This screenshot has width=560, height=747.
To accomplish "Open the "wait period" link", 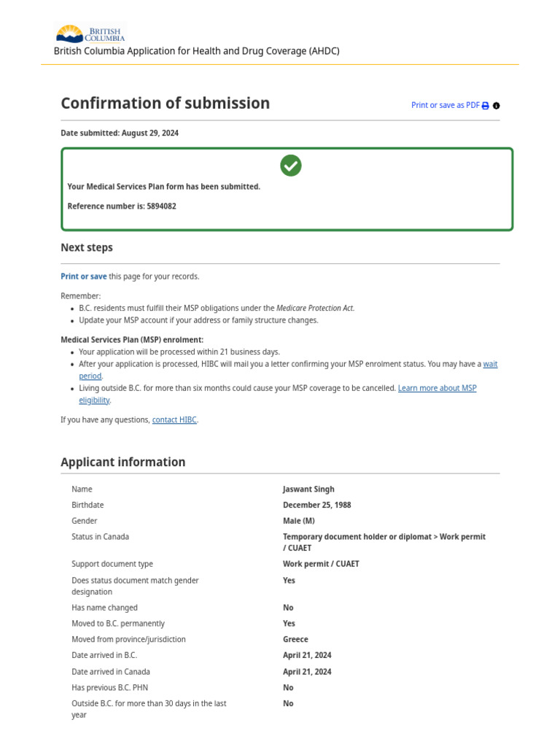I will click(x=490, y=364).
